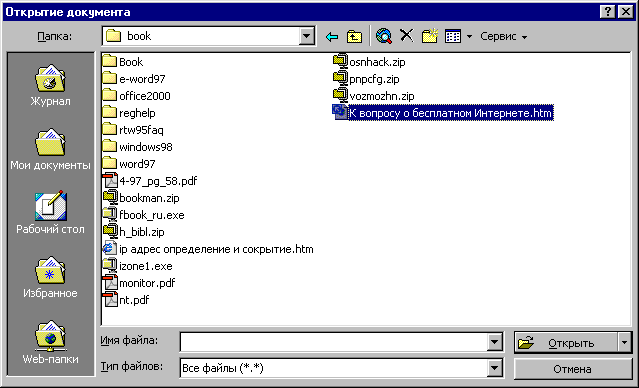The width and height of the screenshot is (639, 388).
Task: Click the Открыть button
Action: [566, 342]
